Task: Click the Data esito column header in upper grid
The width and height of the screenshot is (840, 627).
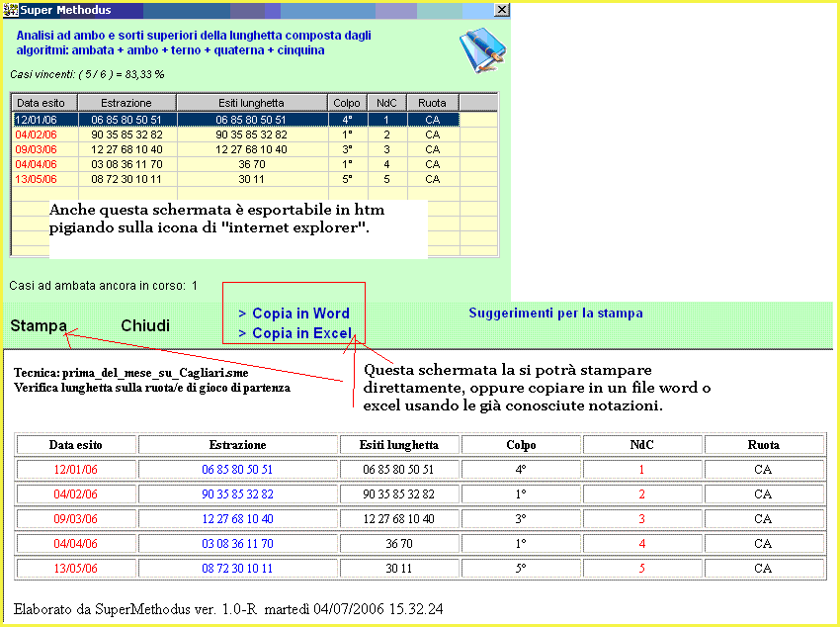Action: [45, 102]
